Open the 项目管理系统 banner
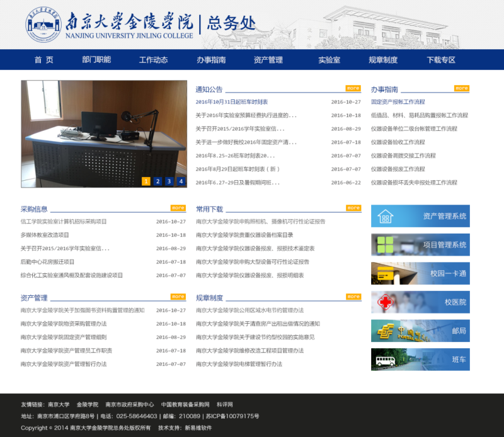504x437 pixels. (420, 245)
